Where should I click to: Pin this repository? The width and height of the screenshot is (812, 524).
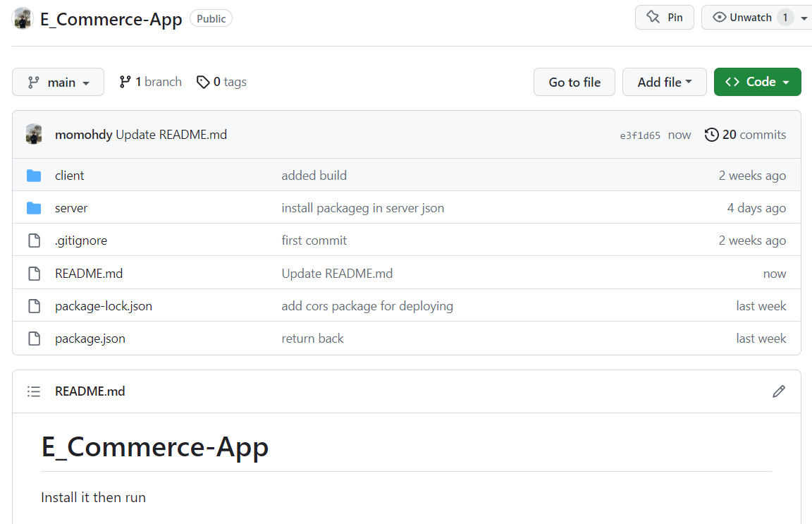pyautogui.click(x=664, y=18)
